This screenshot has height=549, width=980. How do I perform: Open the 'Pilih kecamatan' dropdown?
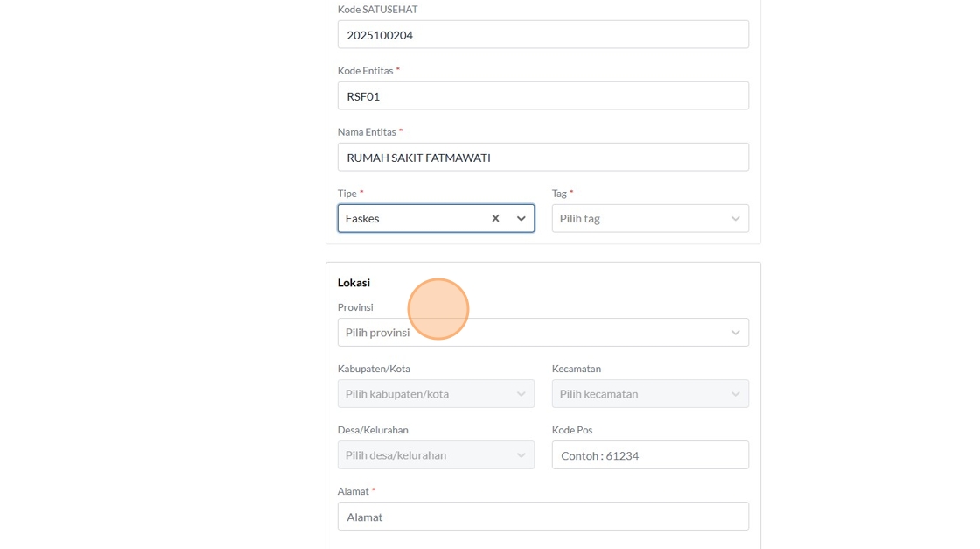coord(639,394)
